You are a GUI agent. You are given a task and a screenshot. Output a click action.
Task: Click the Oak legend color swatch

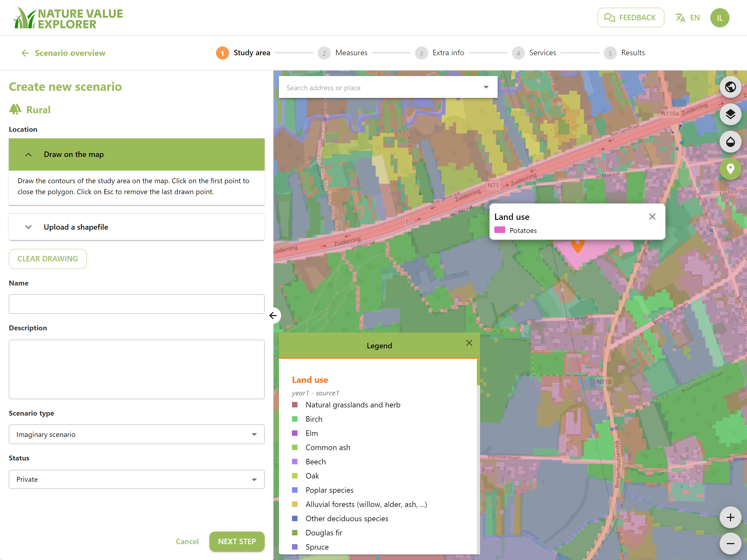pyautogui.click(x=294, y=476)
